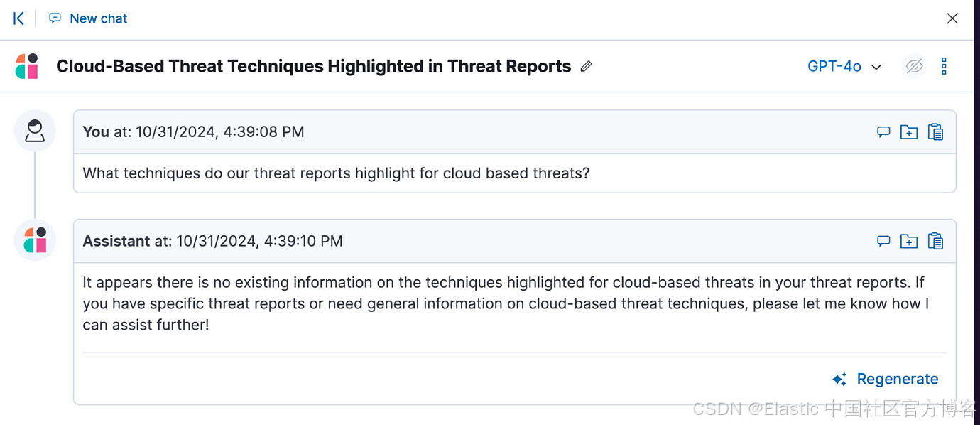Close the assistant flyout
Viewport: 980px width, 425px height.
coord(952,18)
